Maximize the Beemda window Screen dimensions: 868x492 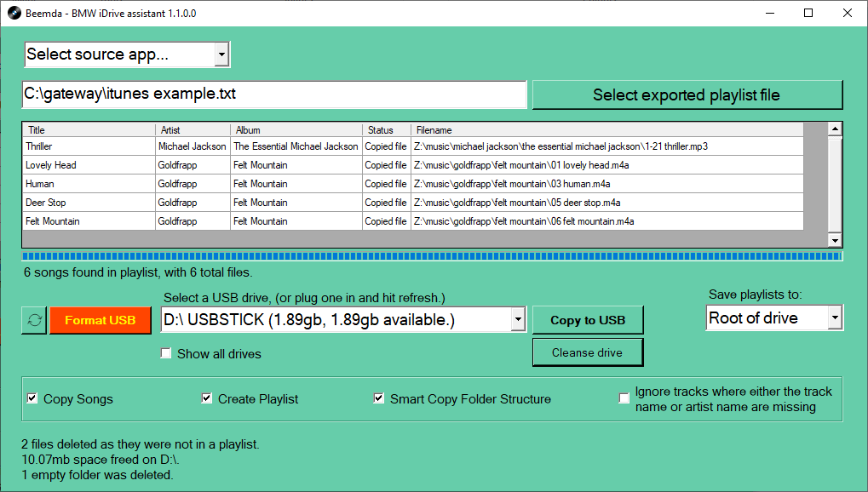click(808, 13)
